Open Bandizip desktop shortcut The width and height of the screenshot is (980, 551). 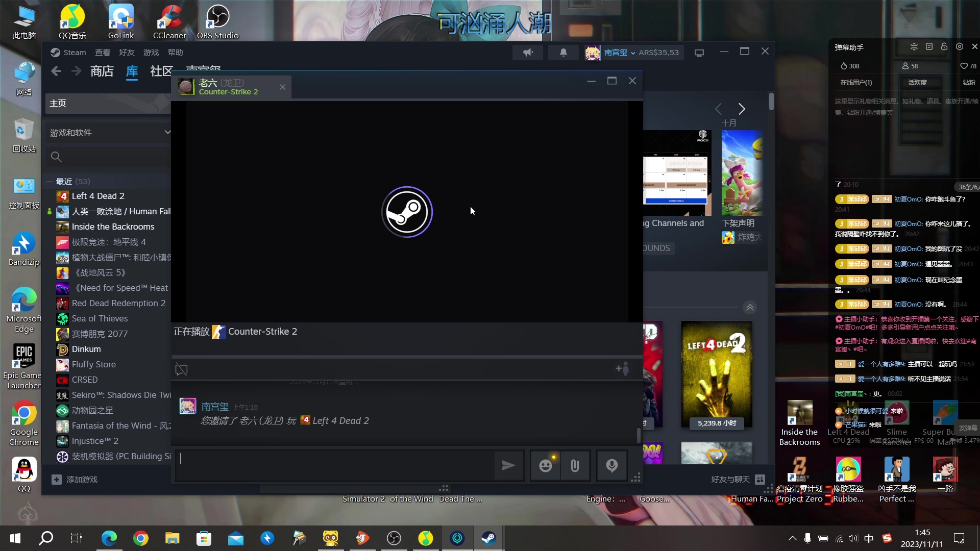[23, 248]
